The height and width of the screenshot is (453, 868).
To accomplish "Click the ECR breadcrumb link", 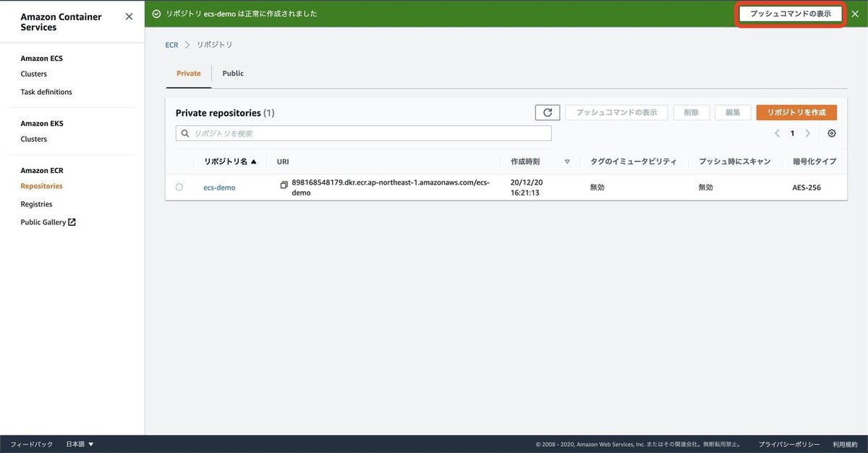I will (x=171, y=45).
